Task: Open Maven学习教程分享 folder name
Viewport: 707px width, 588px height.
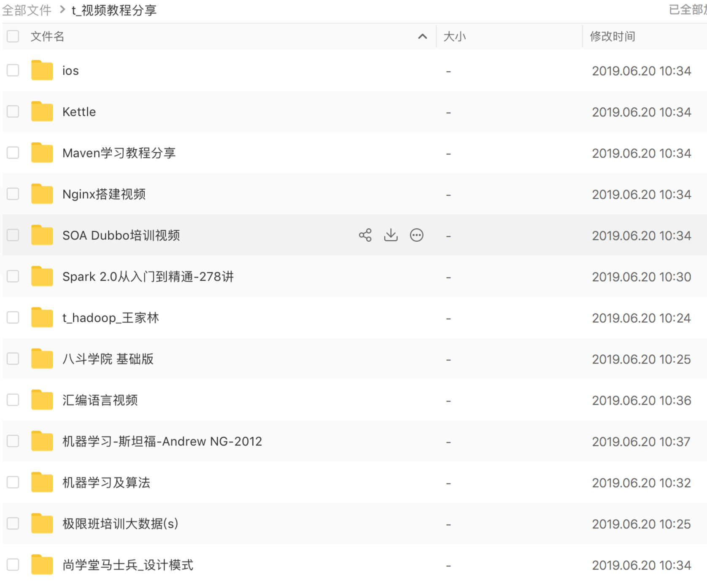Action: click(x=119, y=153)
